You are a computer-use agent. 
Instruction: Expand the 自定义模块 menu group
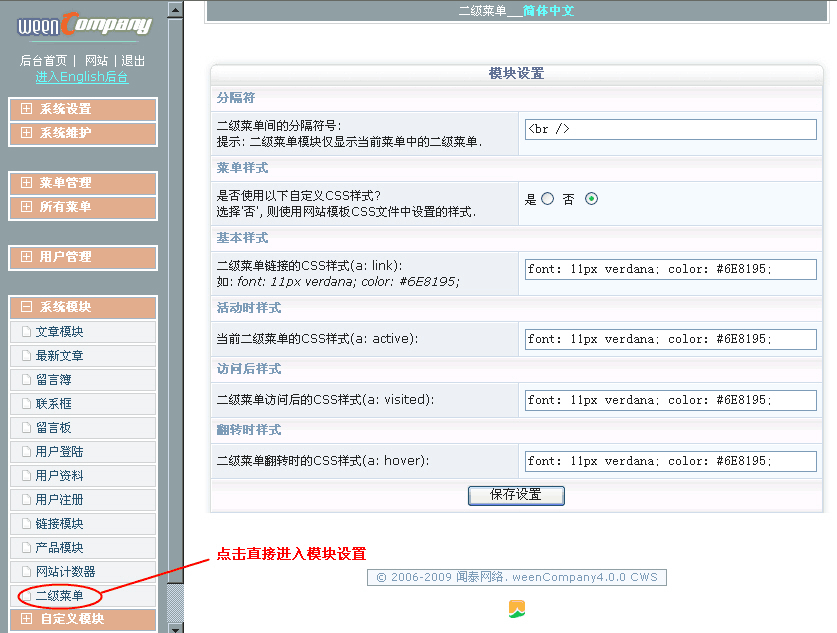click(83, 620)
